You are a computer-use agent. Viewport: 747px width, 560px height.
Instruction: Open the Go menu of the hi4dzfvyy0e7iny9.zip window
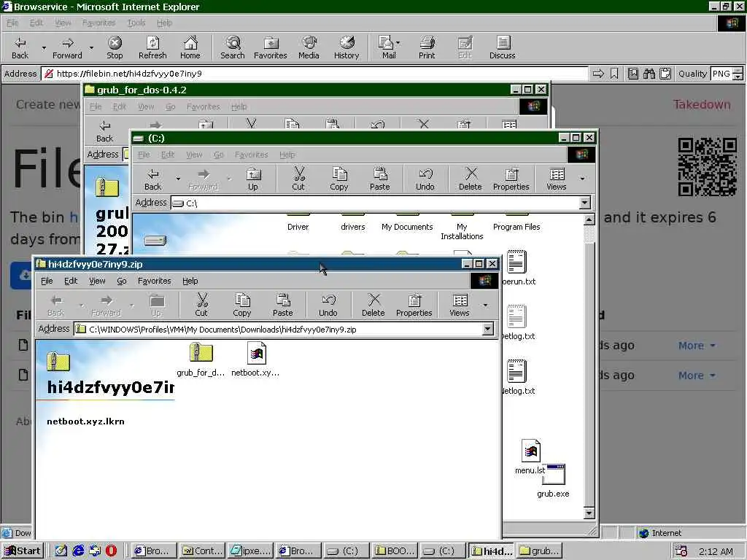point(122,281)
